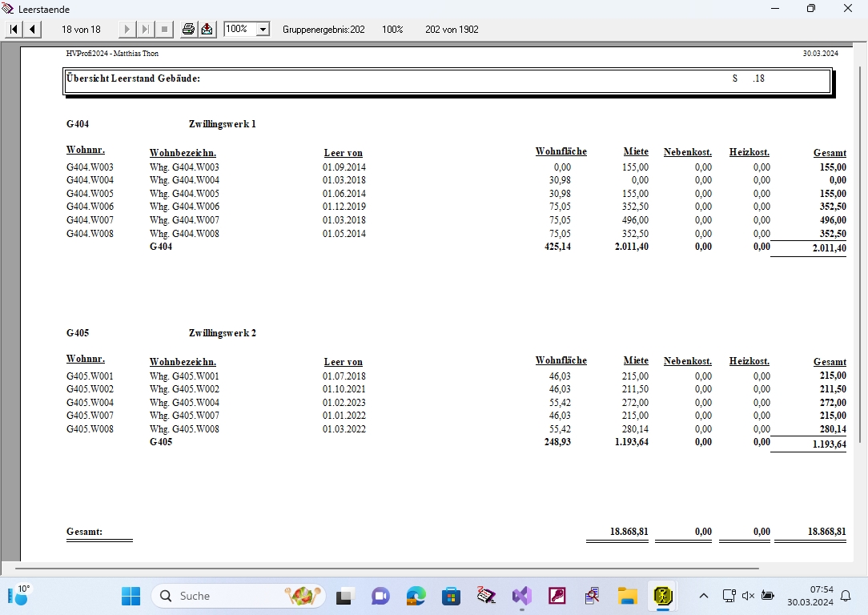Click the last page arrow button
Screen dimensions: 868x615
[146, 30]
